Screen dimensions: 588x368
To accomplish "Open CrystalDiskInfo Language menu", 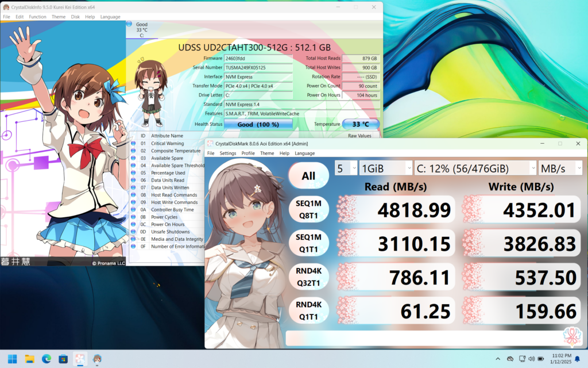I will click(110, 17).
